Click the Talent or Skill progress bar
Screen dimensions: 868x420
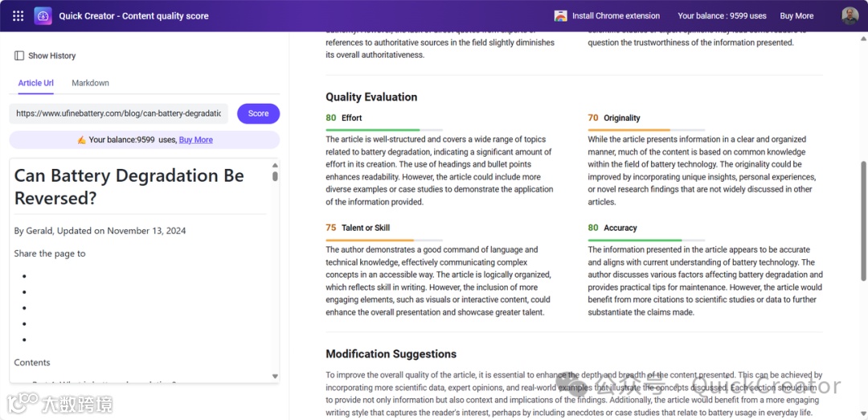tap(384, 240)
